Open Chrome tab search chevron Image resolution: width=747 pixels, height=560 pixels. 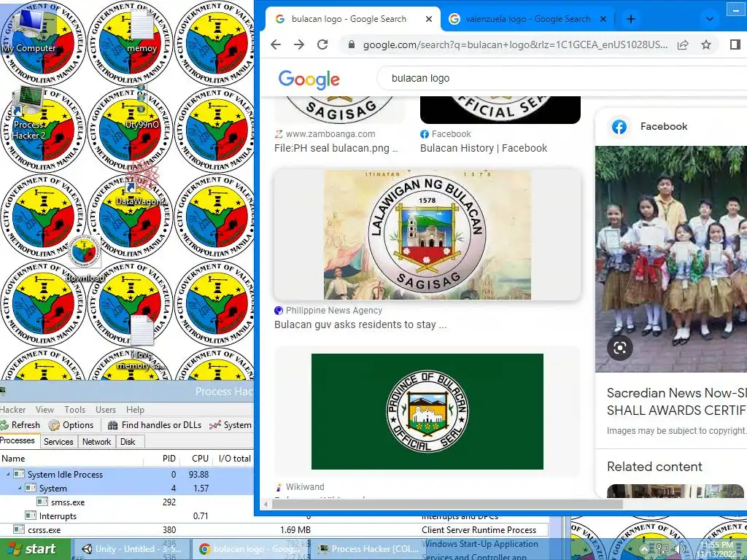(x=709, y=19)
